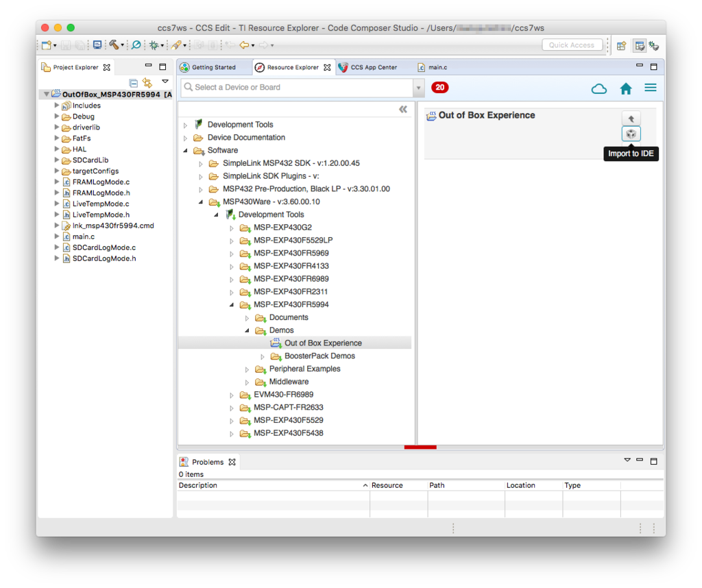Image resolution: width=702 pixels, height=588 pixels.
Task: Click the Forward navigation arrow icon
Action: coord(264,45)
